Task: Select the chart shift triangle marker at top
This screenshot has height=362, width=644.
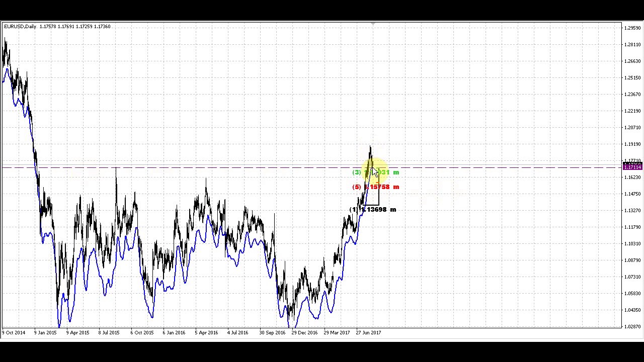Action: (x=373, y=24)
